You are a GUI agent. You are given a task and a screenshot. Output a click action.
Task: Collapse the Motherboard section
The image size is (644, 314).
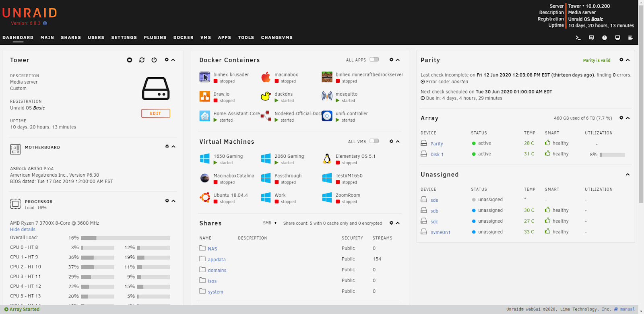[x=173, y=147]
